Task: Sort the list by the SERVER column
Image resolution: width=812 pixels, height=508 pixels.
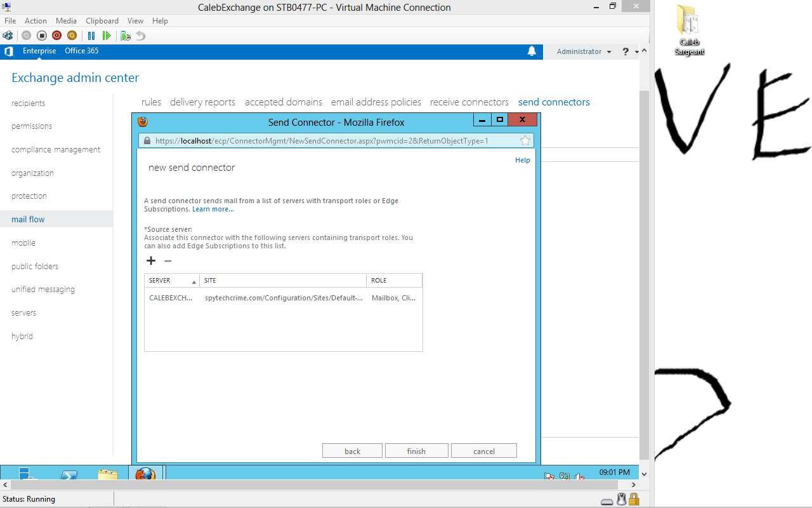Action: click(x=172, y=280)
